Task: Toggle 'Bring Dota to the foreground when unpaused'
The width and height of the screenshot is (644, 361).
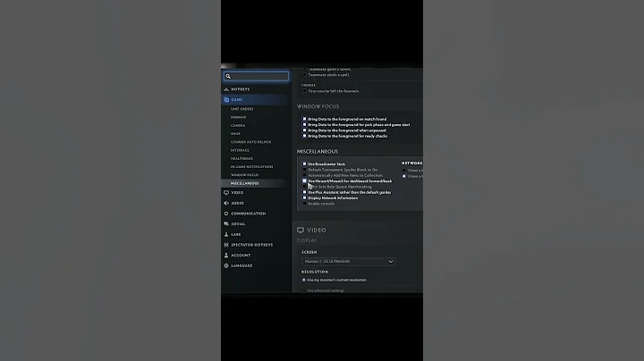Action: coord(304,130)
